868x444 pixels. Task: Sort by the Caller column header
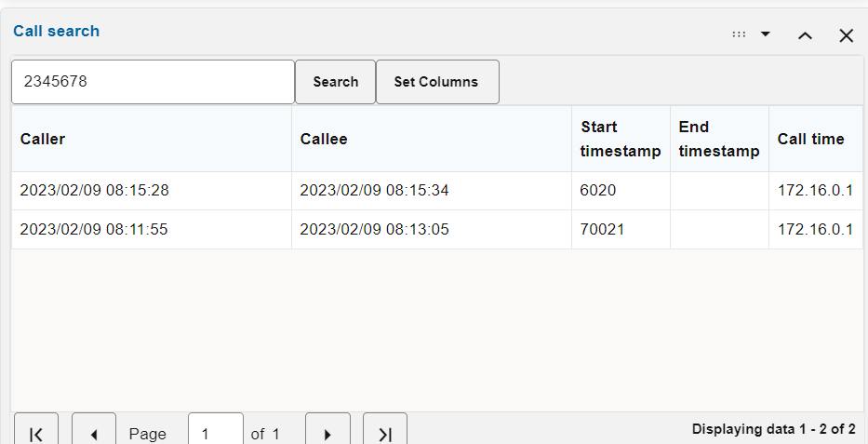(43, 139)
